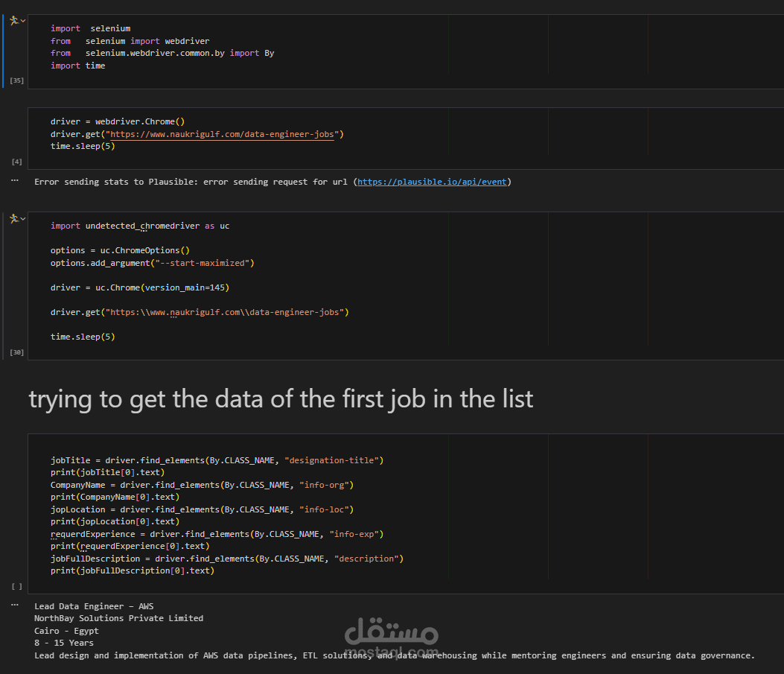Click the print(jobTitle[0].text) line
784x674 pixels.
coord(107,472)
